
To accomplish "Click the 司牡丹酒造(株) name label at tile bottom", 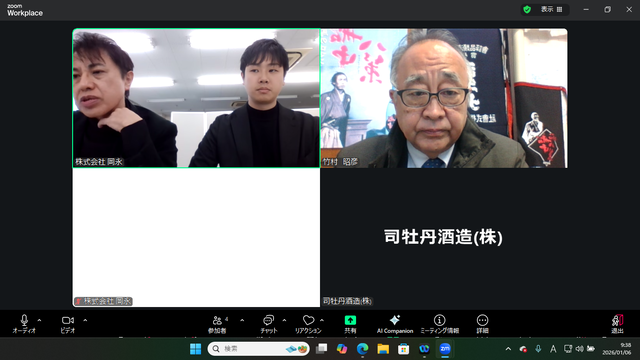I will tap(347, 301).
